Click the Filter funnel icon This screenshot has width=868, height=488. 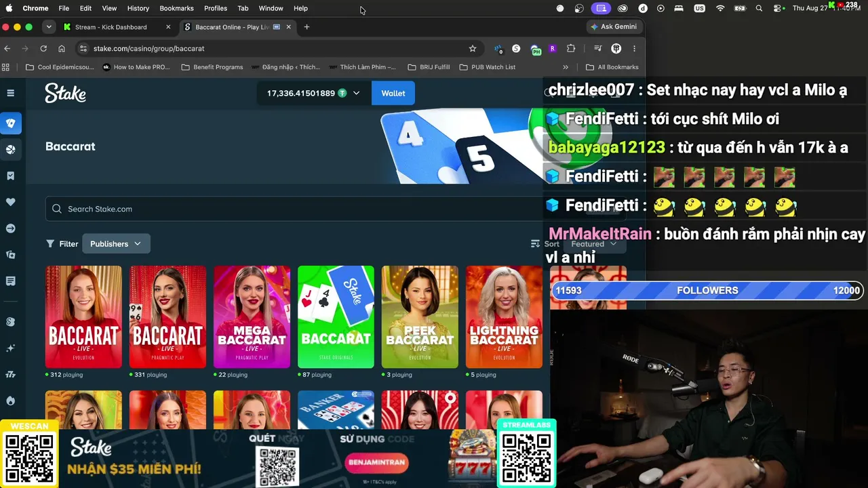[50, 244]
